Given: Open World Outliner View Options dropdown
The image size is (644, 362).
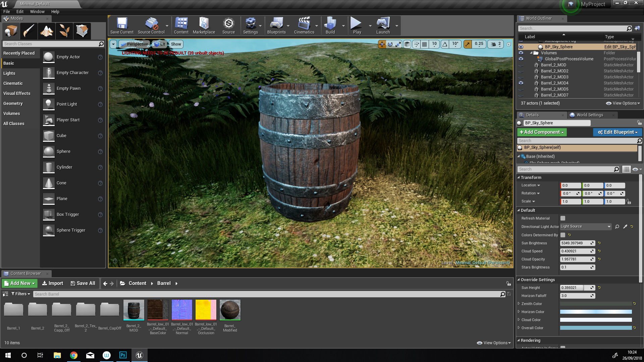Looking at the screenshot, I should (623, 103).
